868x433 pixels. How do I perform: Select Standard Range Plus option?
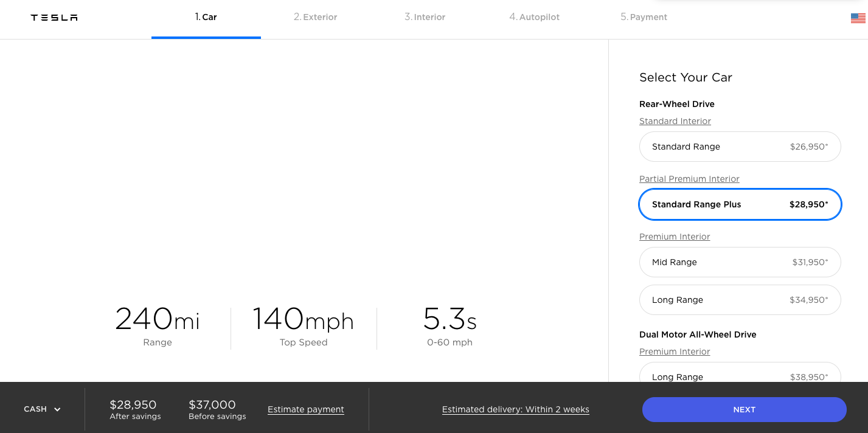[x=740, y=204]
